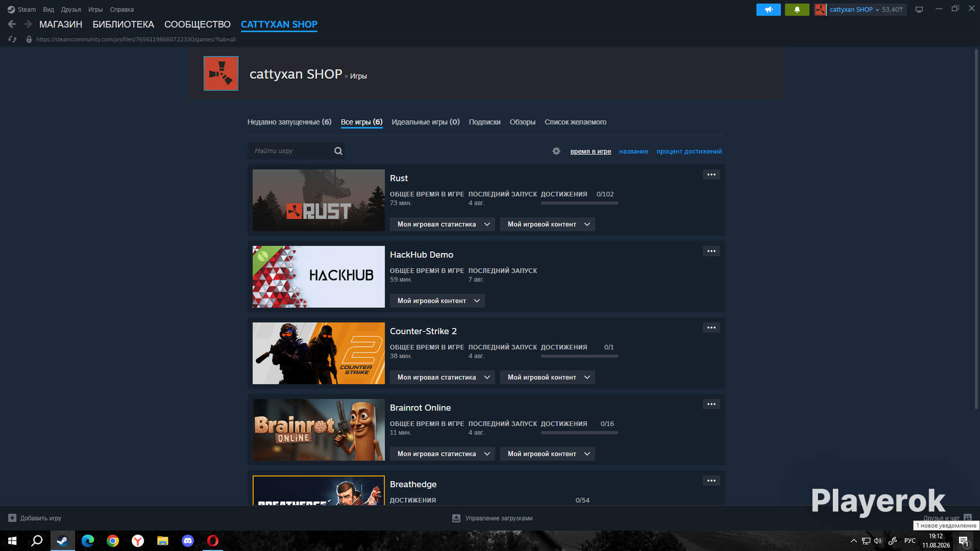The width and height of the screenshot is (980, 551).
Task: Show hidden system tray icons
Action: pyautogui.click(x=854, y=541)
